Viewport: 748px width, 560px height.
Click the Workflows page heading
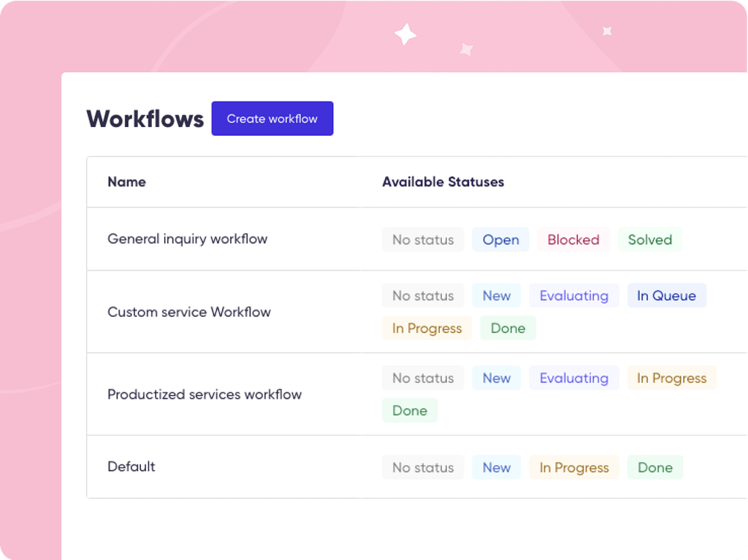click(145, 119)
